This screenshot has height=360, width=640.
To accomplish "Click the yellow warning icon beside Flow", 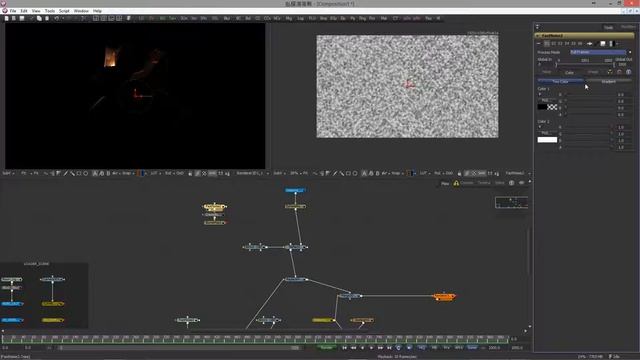I will pos(456,183).
